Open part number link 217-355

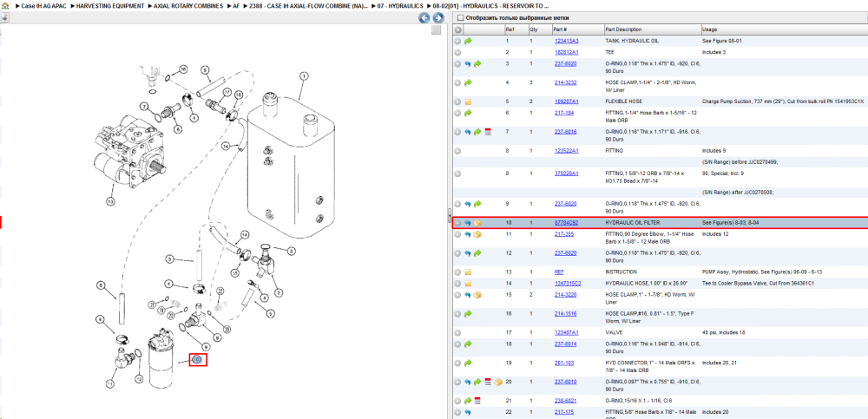(x=563, y=234)
